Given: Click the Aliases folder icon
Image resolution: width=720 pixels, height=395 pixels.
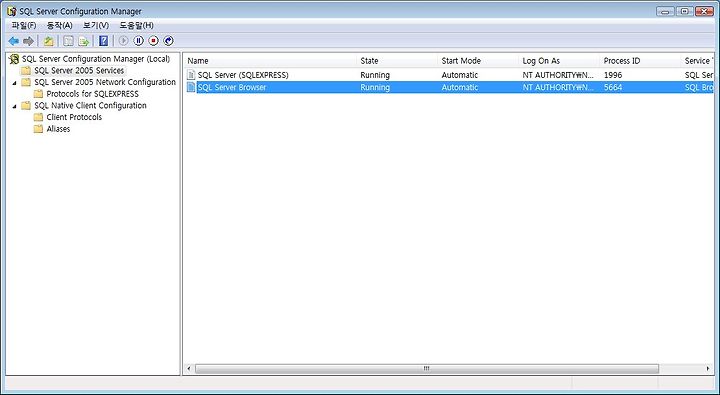Looking at the screenshot, I should [39, 129].
